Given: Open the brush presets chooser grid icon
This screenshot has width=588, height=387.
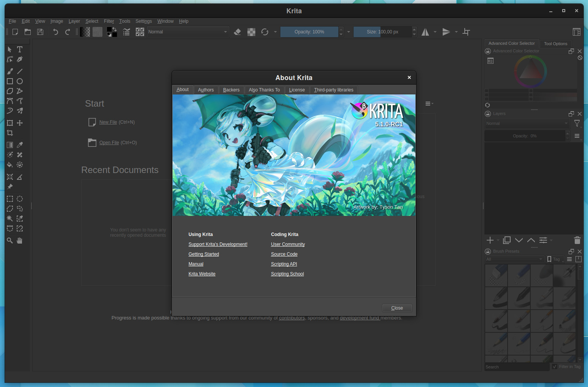Looking at the screenshot, I should [140, 32].
